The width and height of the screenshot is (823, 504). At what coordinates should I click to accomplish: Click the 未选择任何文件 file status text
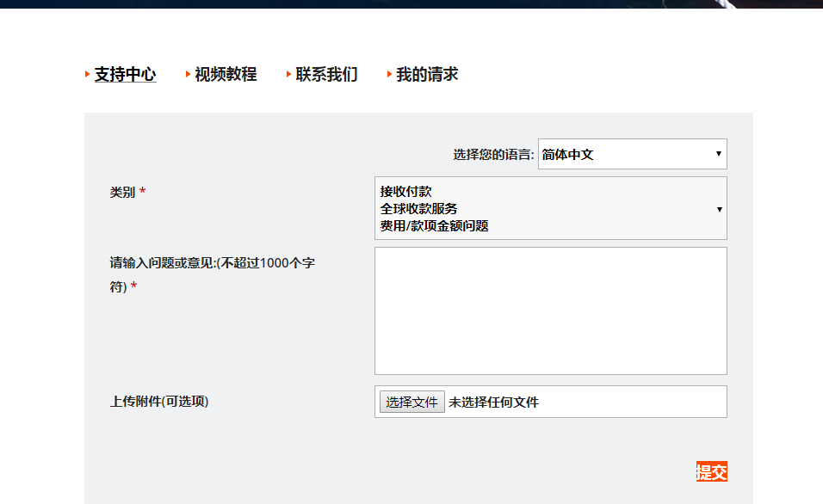493,403
